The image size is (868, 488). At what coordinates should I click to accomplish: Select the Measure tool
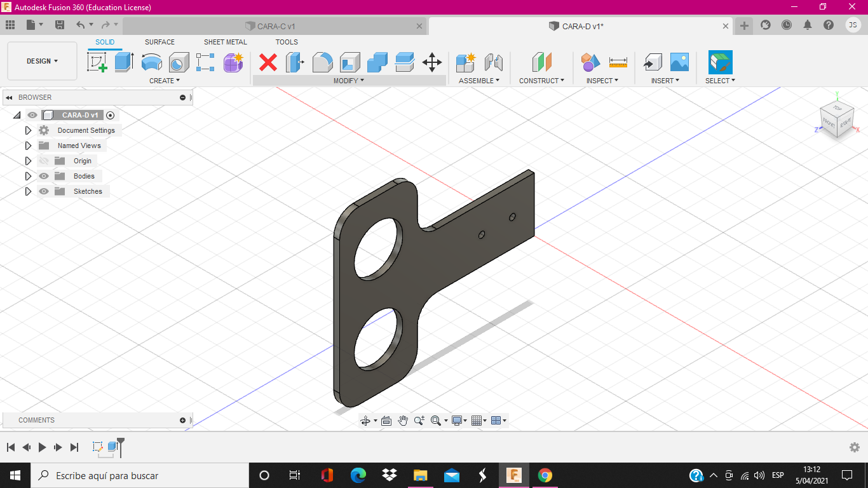pyautogui.click(x=618, y=62)
